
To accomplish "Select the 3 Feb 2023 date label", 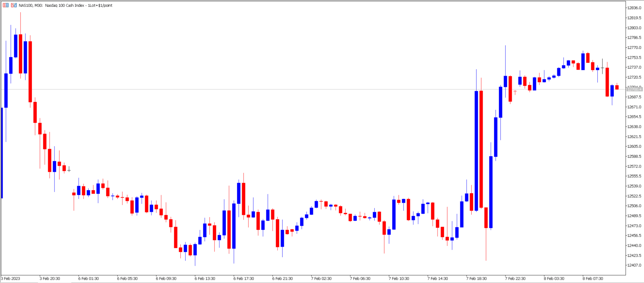I will point(11,278).
